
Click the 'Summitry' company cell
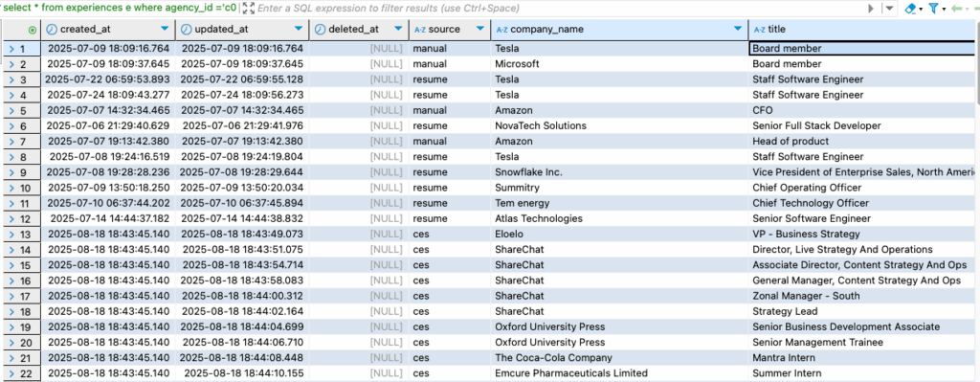point(619,188)
